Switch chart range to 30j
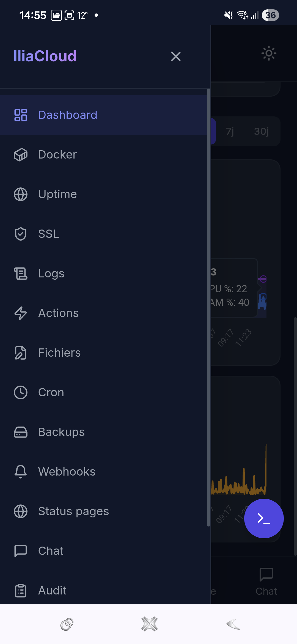Viewport: 297px width, 644px height. 261,131
